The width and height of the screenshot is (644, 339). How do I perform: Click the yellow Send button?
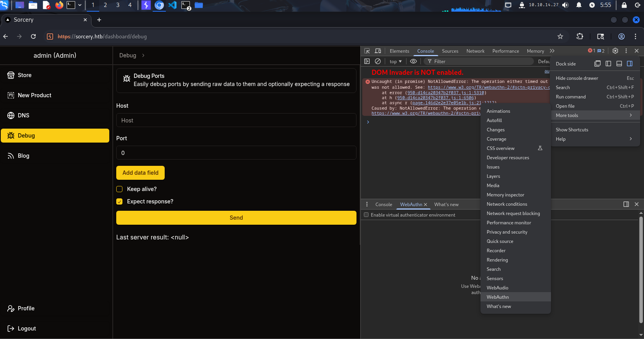(x=236, y=218)
